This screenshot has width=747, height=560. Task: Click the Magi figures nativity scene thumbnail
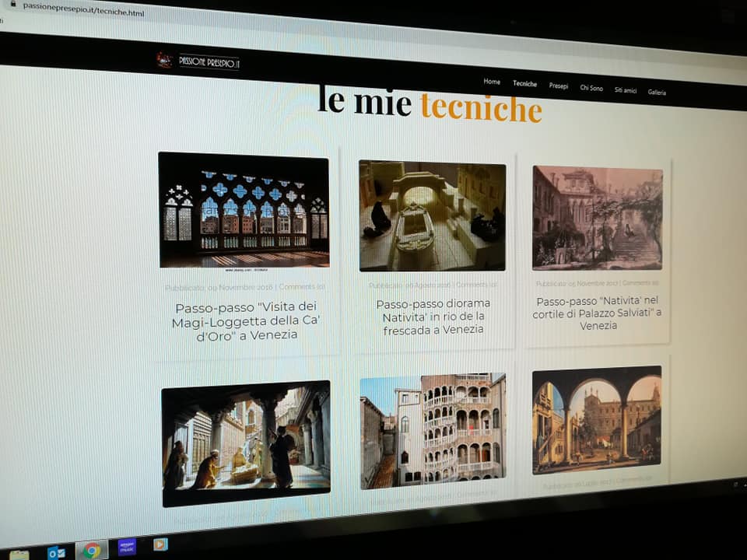[x=246, y=443]
